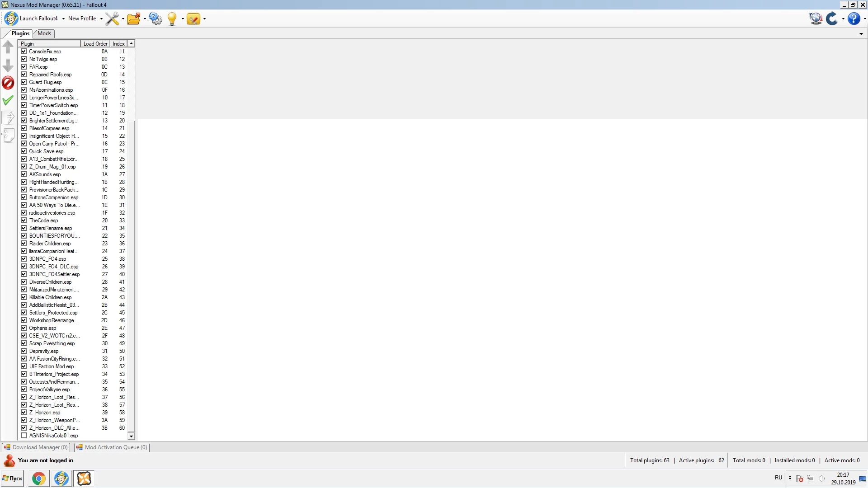Open the Пуск start button
This screenshot has width=868, height=488.
12,479
